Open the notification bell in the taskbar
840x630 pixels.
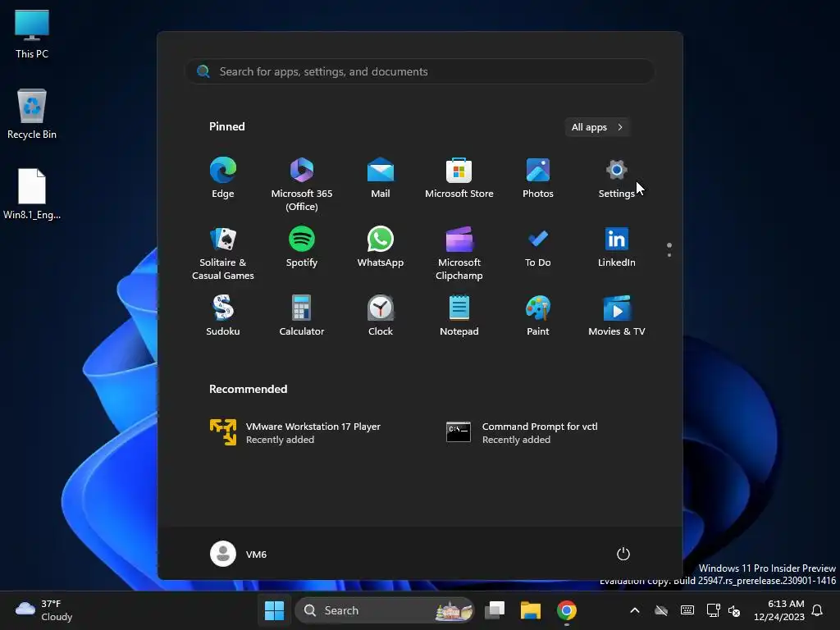click(x=818, y=610)
